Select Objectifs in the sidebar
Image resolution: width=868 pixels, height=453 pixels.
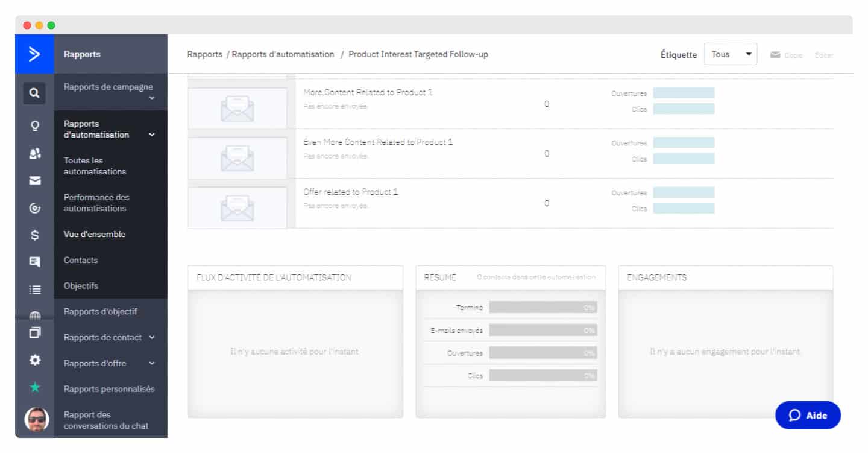(x=81, y=286)
